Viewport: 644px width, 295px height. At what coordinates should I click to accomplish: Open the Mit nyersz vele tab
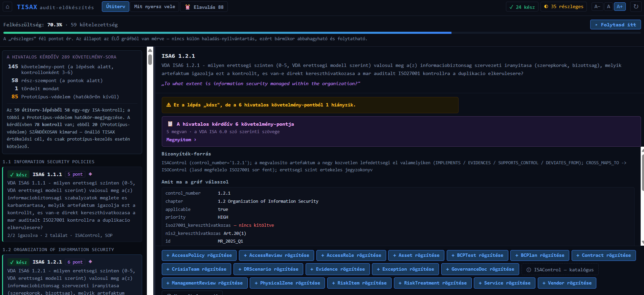tap(154, 7)
